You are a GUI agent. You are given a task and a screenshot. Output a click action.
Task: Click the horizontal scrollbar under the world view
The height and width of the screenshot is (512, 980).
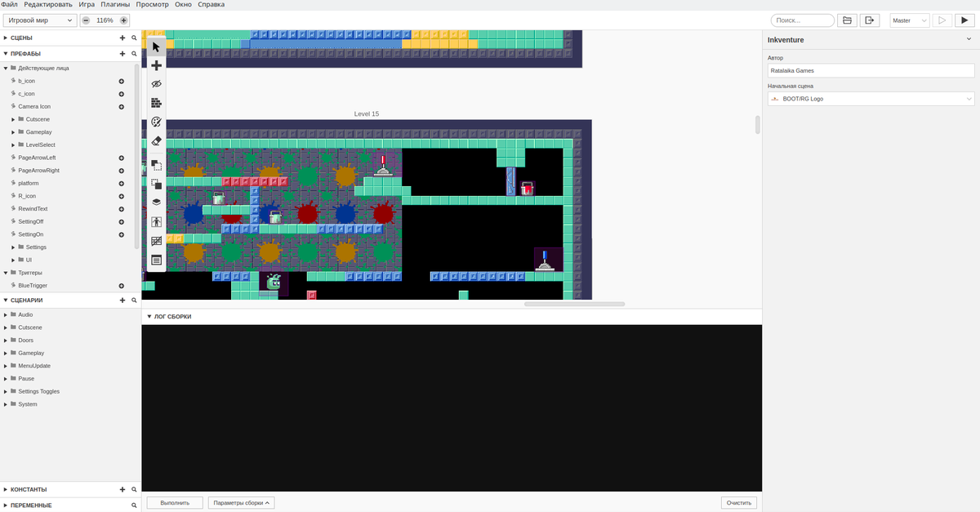(574, 304)
